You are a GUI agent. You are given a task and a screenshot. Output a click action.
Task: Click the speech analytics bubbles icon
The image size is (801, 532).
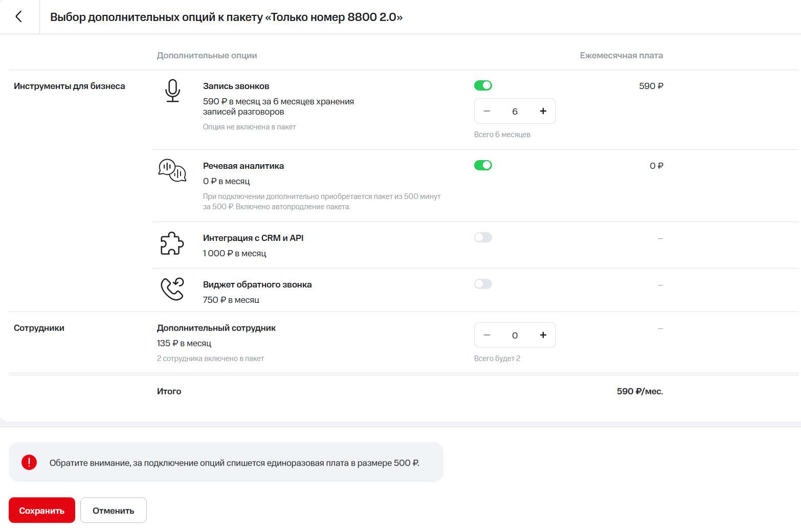click(172, 170)
